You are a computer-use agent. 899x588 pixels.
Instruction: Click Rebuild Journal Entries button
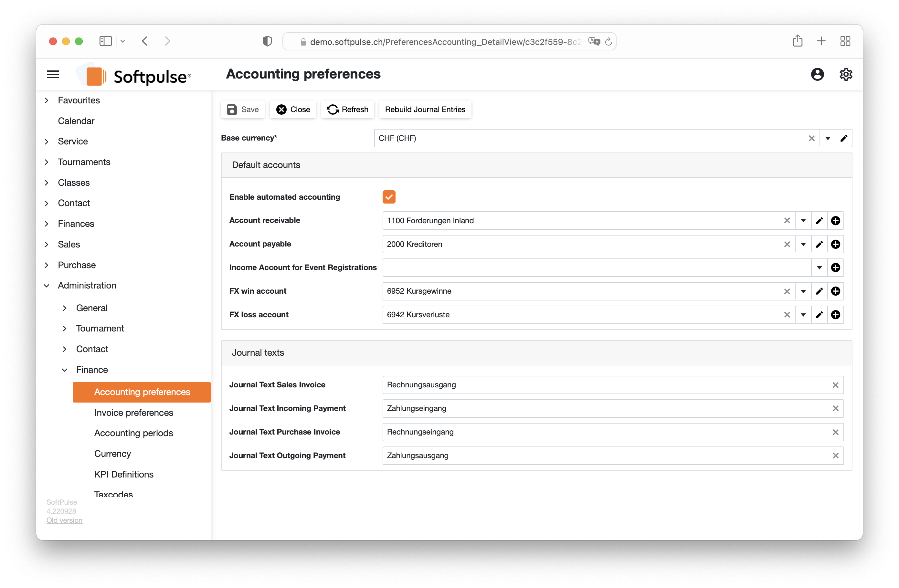tap(425, 110)
